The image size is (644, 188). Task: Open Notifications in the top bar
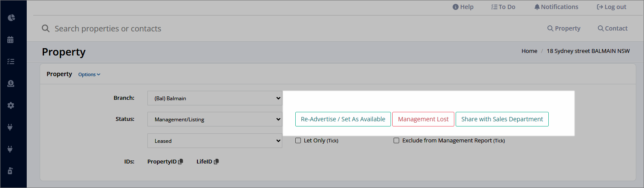coord(556,7)
